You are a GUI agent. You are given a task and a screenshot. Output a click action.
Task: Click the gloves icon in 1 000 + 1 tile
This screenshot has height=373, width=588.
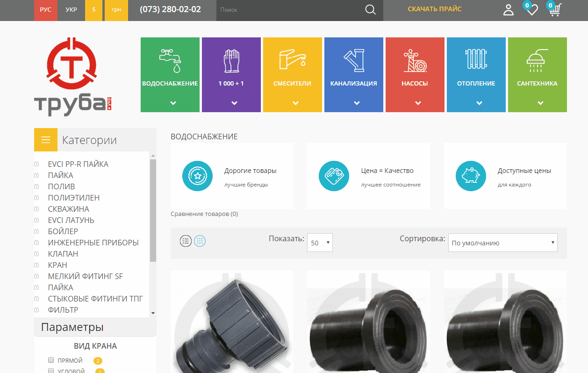coord(231,61)
